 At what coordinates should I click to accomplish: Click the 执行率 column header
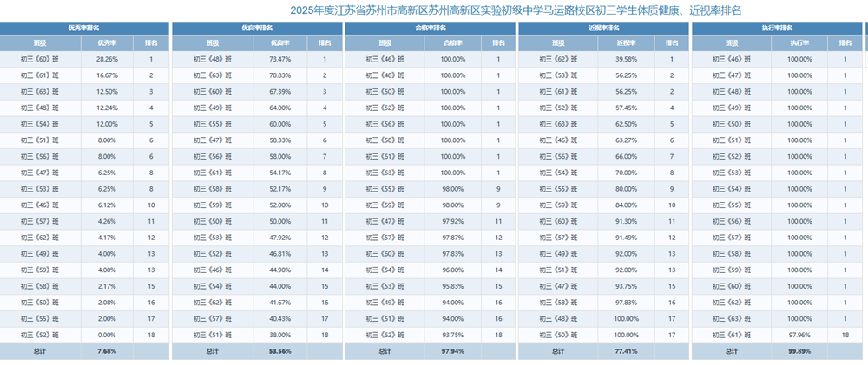coord(799,43)
